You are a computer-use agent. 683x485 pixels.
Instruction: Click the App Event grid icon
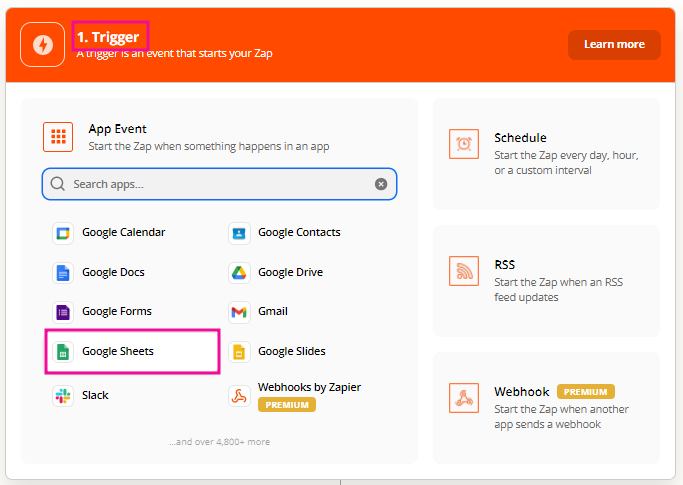coord(59,137)
